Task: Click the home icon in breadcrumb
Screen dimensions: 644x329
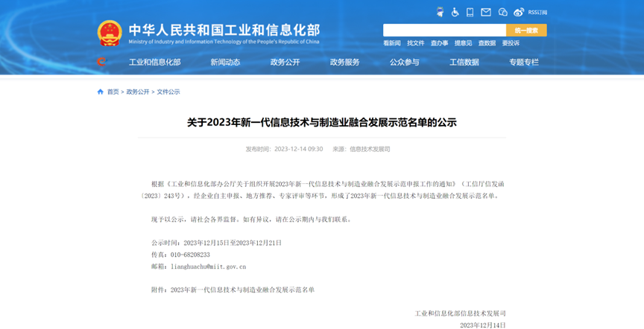Action: pos(101,92)
